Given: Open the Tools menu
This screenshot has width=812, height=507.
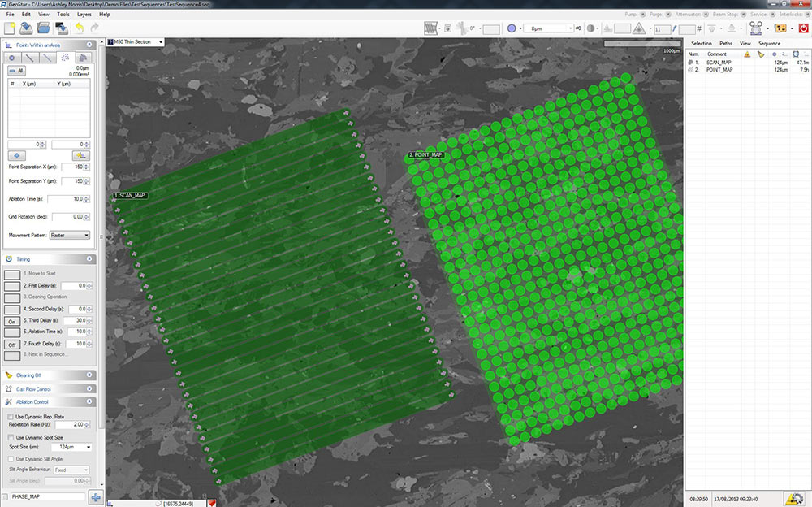Looking at the screenshot, I should point(63,15).
